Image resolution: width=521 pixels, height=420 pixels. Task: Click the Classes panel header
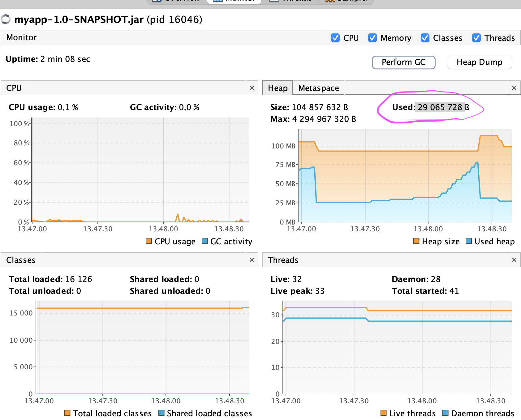(x=20, y=260)
